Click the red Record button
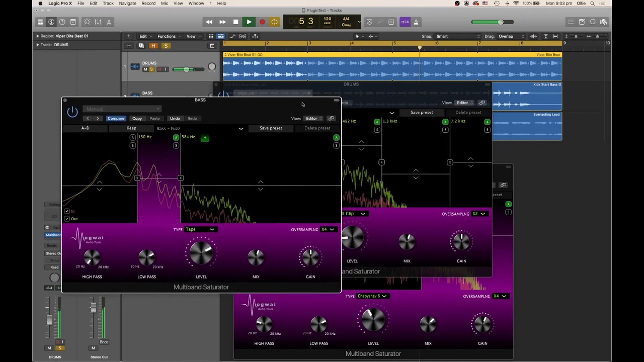Viewport: 644px width, 362px height. point(262,22)
